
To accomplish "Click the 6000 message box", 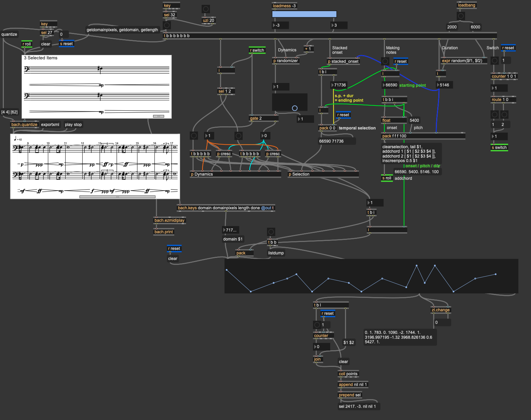I will click(476, 27).
